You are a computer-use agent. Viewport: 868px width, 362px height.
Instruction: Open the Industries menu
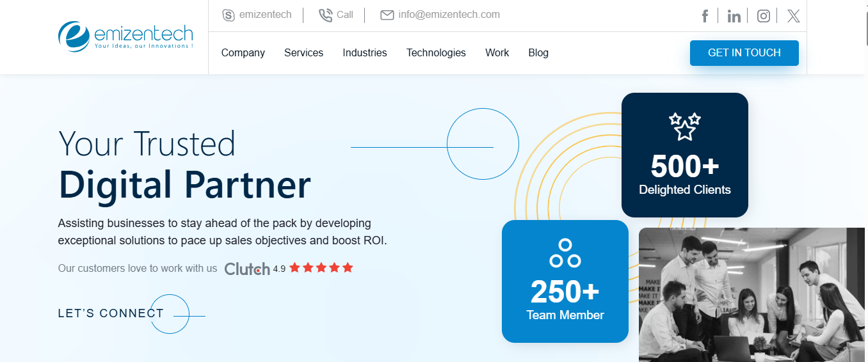(x=365, y=53)
